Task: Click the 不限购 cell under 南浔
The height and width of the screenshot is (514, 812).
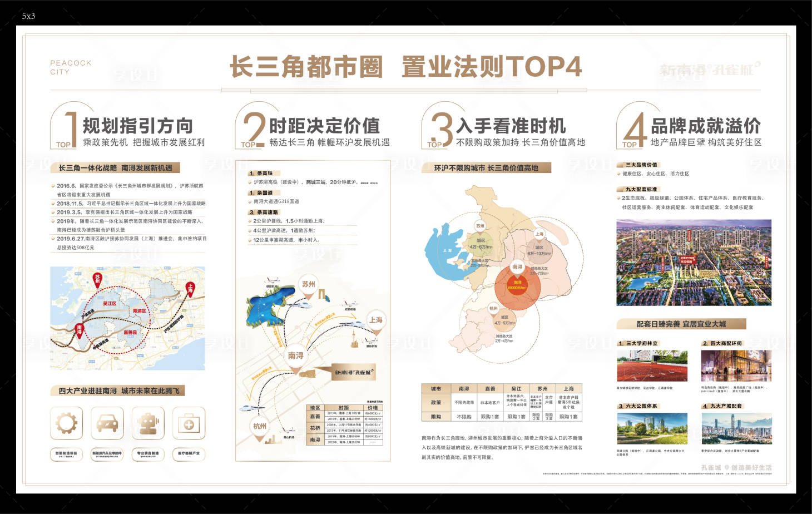Action: [x=464, y=417]
